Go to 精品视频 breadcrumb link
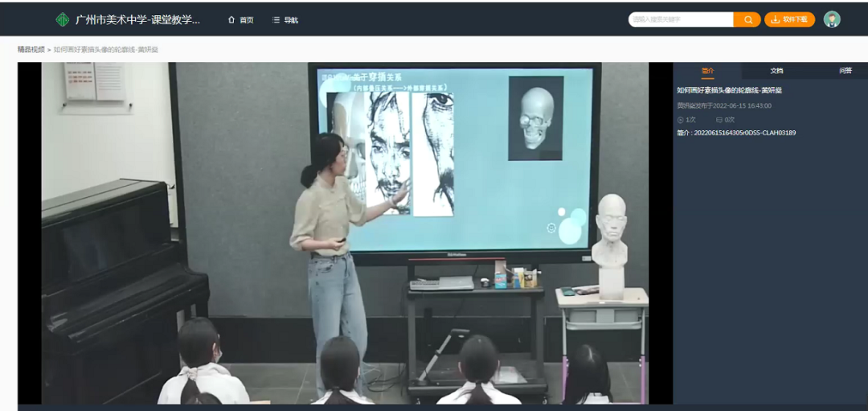Screen dimensions: 868x411 click(31, 50)
